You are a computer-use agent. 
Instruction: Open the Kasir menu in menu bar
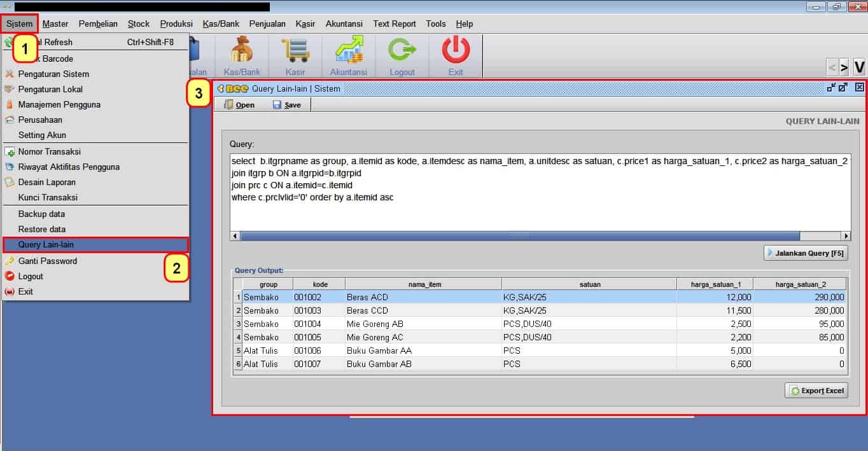click(x=305, y=24)
